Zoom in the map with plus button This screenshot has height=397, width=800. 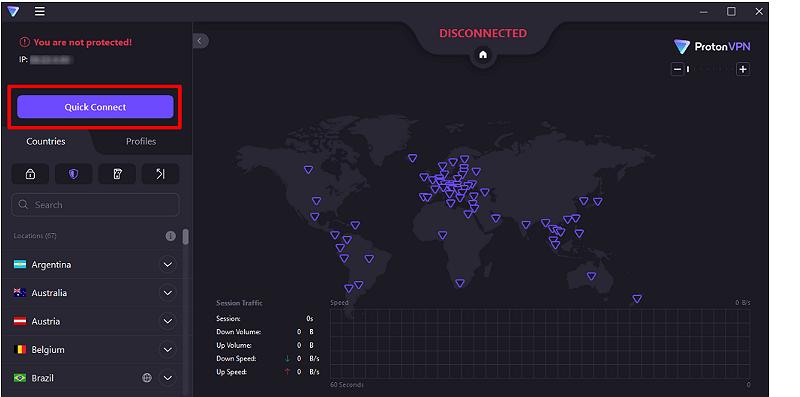tap(743, 69)
